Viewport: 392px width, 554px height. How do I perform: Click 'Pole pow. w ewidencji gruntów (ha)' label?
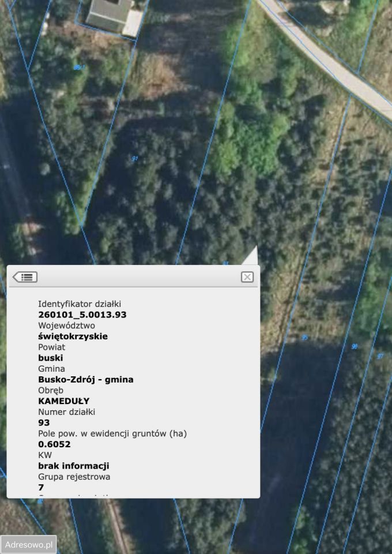[x=112, y=433]
